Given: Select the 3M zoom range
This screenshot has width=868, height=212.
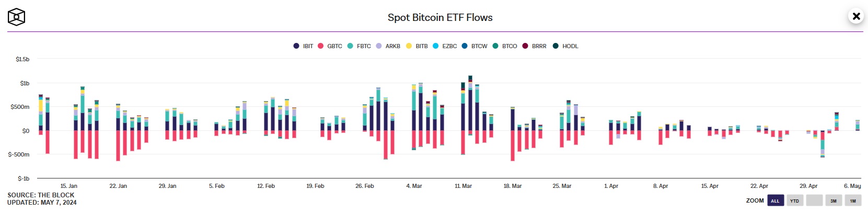Looking at the screenshot, I should tap(834, 200).
